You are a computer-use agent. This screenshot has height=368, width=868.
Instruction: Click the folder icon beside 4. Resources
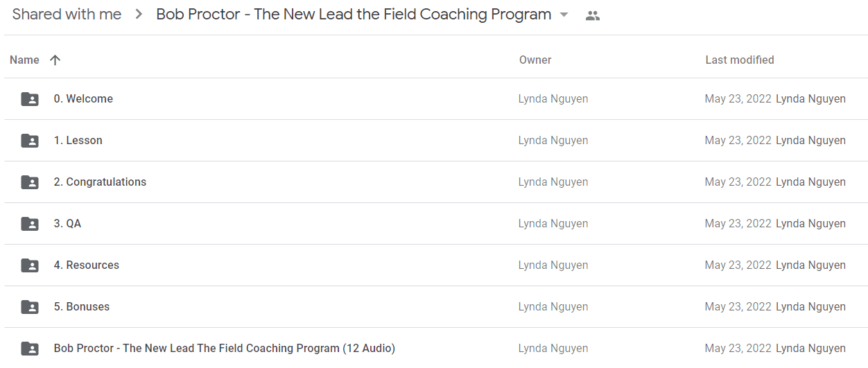coord(30,265)
